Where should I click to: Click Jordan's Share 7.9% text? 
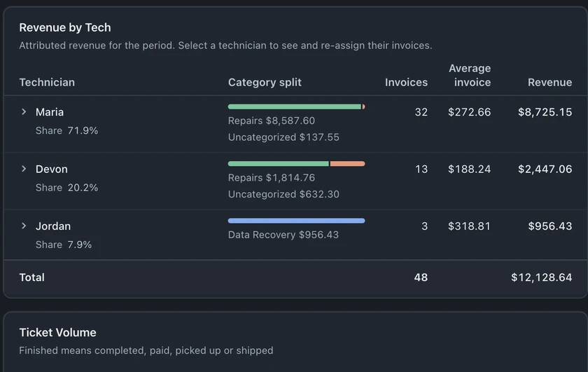64,244
